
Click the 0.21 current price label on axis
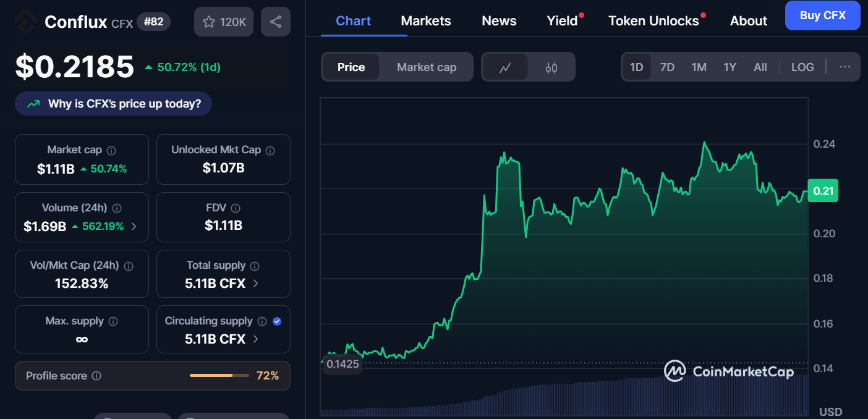click(823, 191)
